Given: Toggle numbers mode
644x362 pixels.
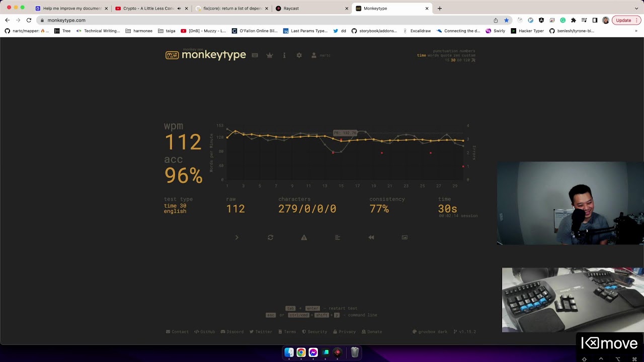Looking at the screenshot, I should [467, 51].
